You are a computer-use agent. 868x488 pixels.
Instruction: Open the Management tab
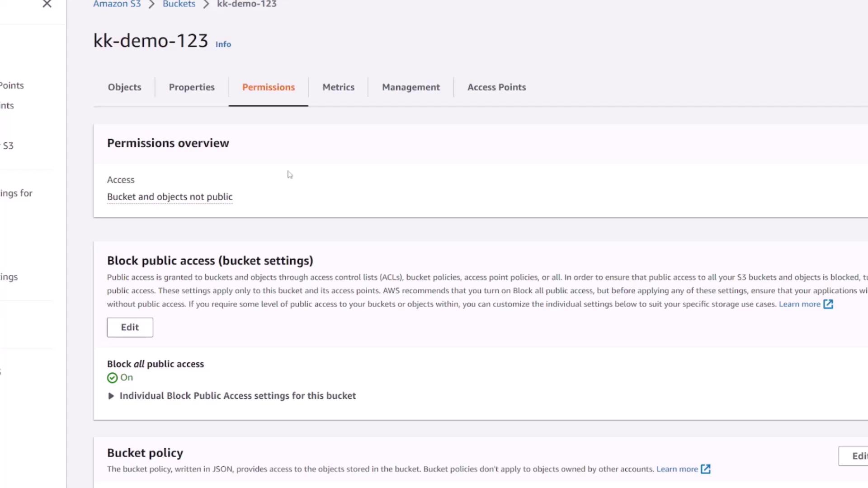[410, 87]
